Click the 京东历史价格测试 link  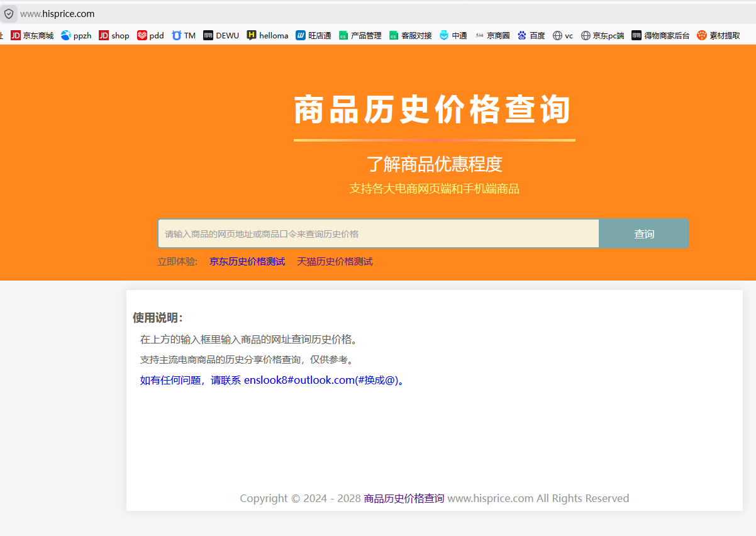(x=247, y=262)
